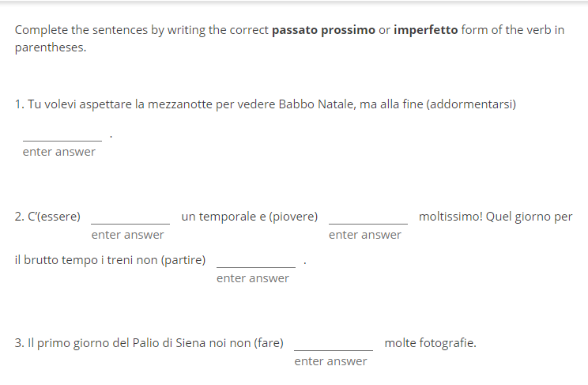The width and height of the screenshot is (588, 385).
Task: Click the bold 'passato prossimo' text
Action: pyautogui.click(x=323, y=30)
